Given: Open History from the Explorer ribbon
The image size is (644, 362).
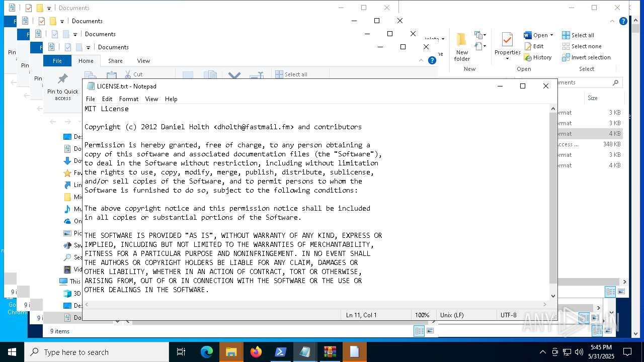Looking at the screenshot, I should (x=538, y=57).
